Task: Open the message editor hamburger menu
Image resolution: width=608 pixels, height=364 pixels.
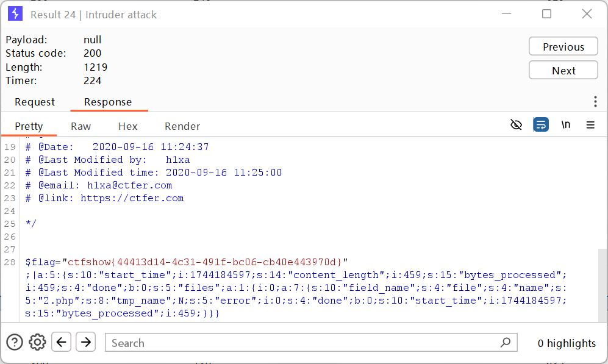Action: tap(590, 125)
